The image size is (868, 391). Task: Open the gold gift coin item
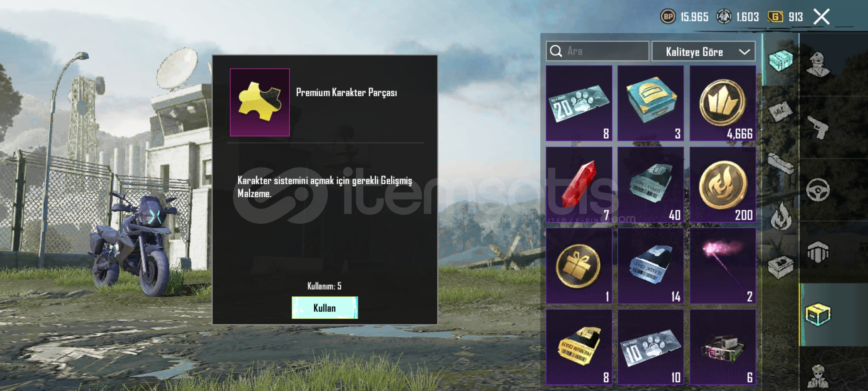point(579,266)
